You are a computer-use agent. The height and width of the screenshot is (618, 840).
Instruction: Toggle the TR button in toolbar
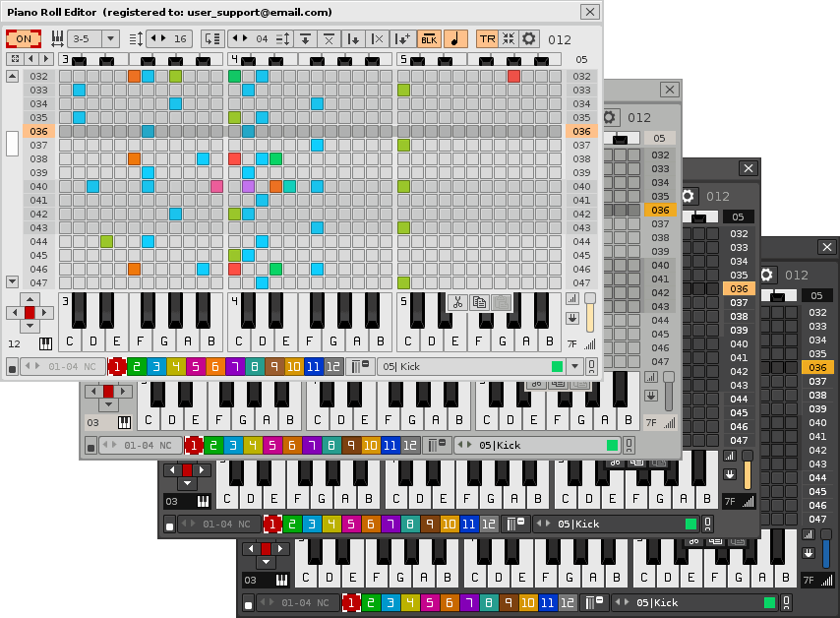(487, 39)
